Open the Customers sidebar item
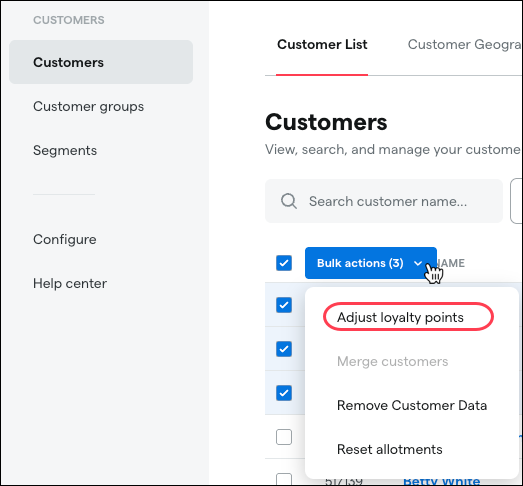This screenshot has height=486, width=523. [101, 62]
